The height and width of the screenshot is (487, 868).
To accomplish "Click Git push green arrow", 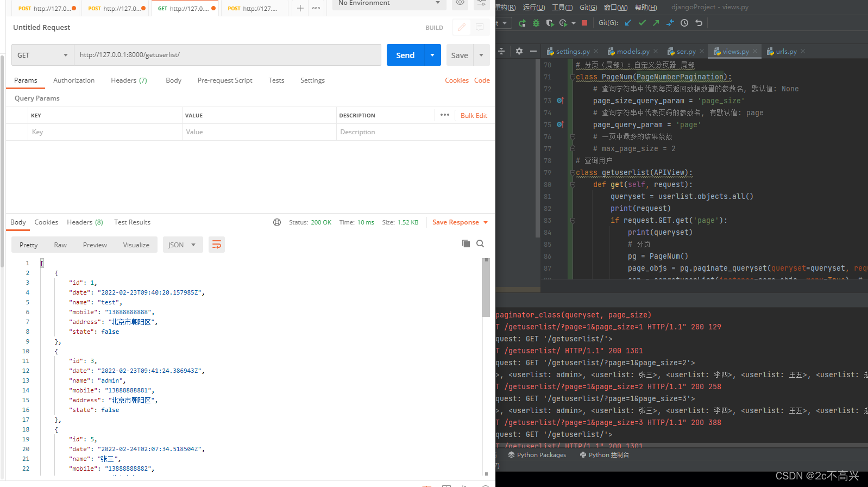I will coord(656,23).
